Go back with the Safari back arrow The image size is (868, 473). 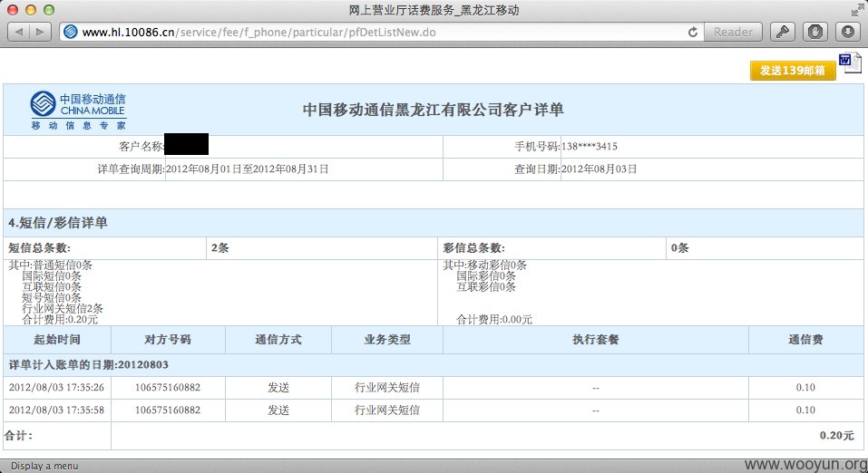pyautogui.click(x=19, y=32)
